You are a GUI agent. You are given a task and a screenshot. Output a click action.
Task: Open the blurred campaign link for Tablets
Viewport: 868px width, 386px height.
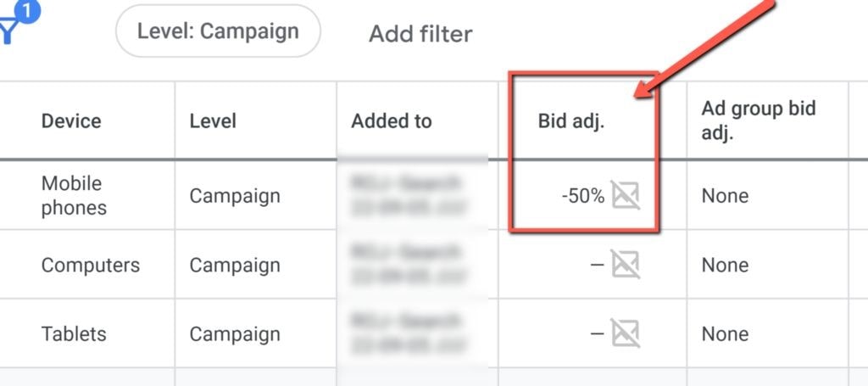[x=409, y=334]
